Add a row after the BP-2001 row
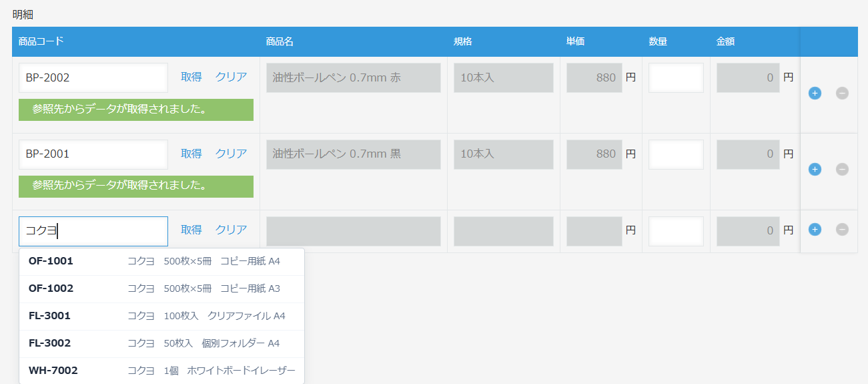Viewport: 868px width, 384px height. point(815,170)
